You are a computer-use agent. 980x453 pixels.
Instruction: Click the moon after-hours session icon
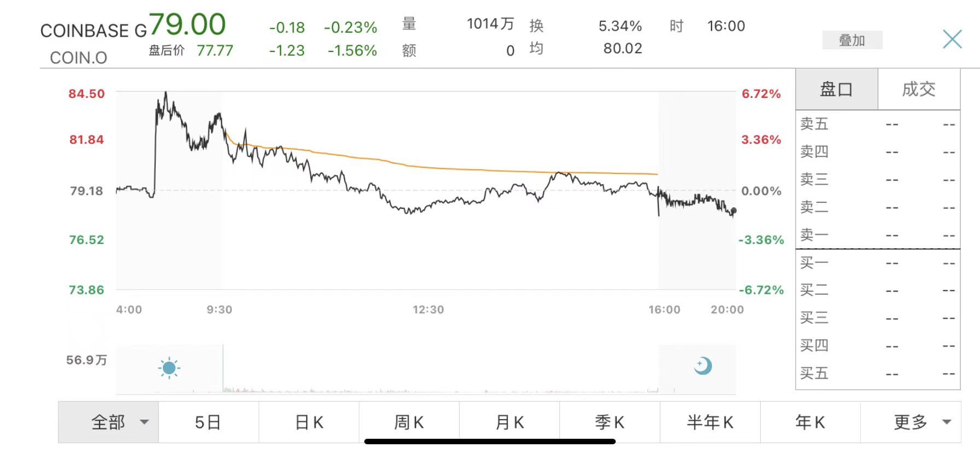(703, 365)
